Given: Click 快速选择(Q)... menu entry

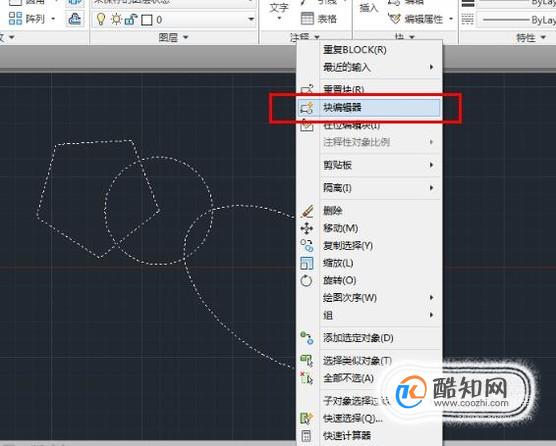Looking at the screenshot, I should coord(353,418).
